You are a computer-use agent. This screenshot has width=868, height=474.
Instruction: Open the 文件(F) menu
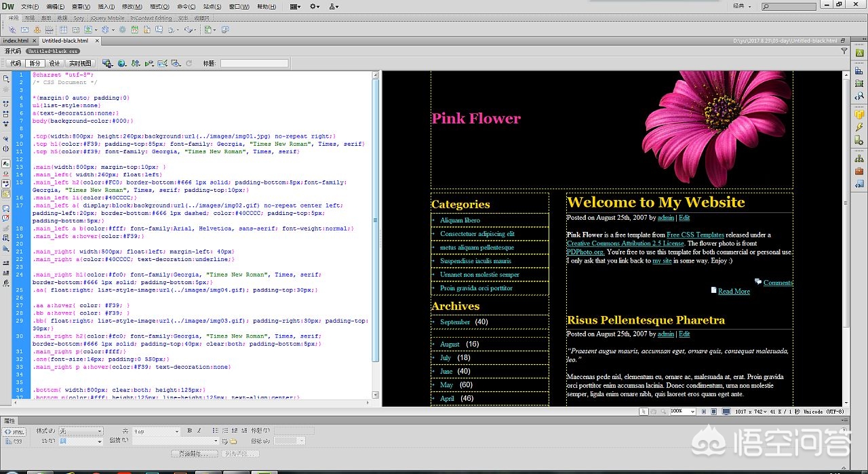(30, 6)
